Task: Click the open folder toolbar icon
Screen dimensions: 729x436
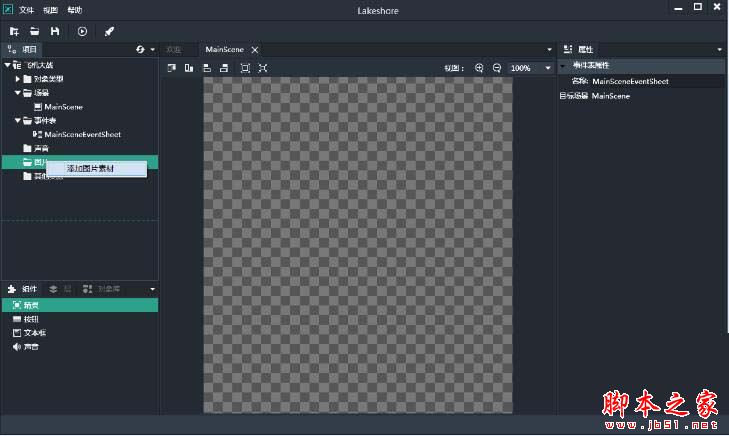Action: [34, 31]
